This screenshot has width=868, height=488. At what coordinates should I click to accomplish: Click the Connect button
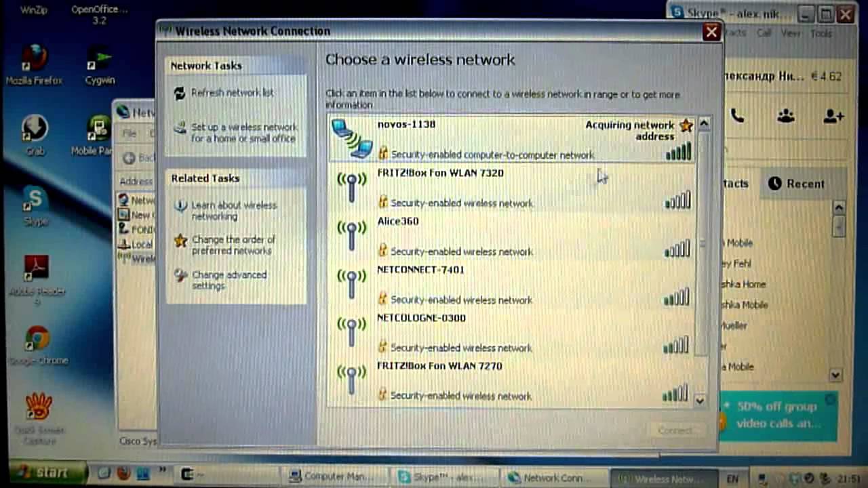(x=675, y=430)
